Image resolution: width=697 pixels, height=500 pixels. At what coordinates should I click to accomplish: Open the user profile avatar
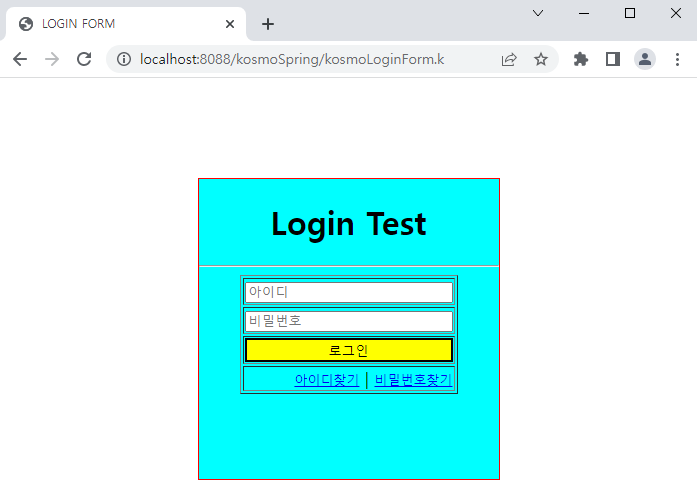pyautogui.click(x=645, y=59)
